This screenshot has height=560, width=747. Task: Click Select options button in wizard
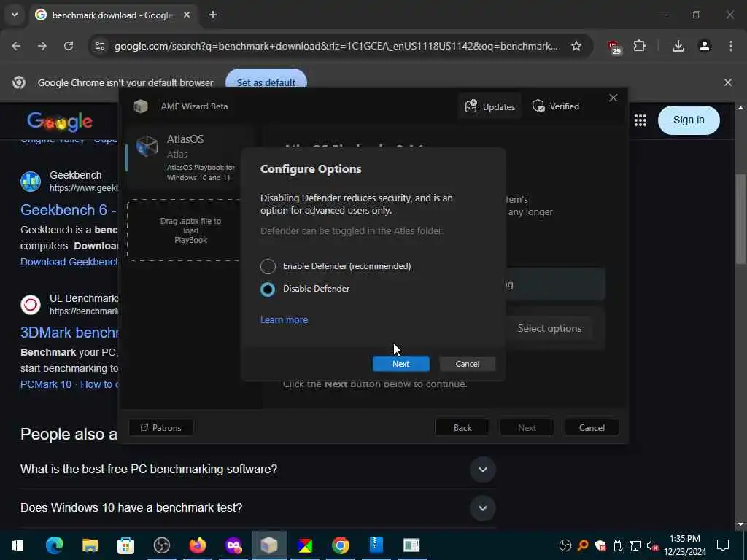pos(549,329)
